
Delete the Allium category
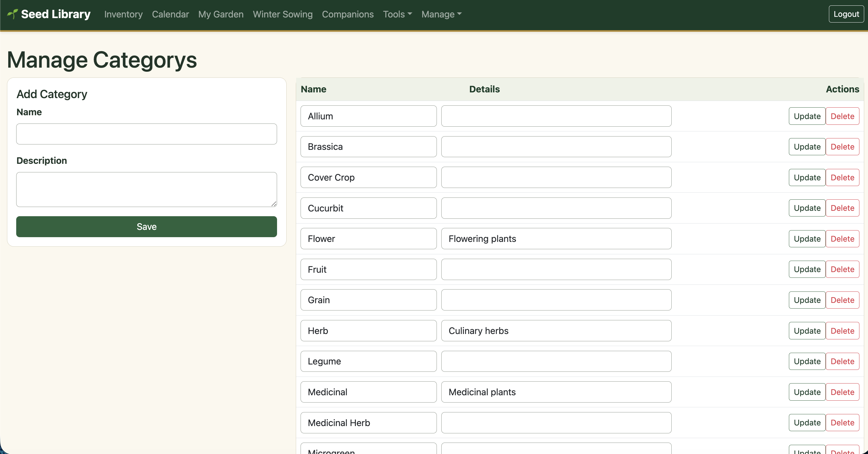coord(842,116)
